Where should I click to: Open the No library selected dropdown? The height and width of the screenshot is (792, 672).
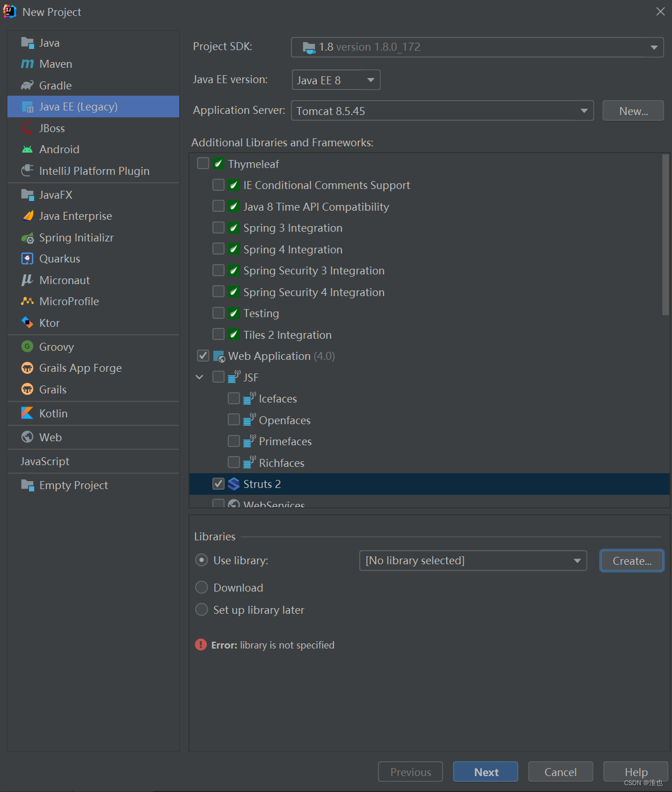click(473, 561)
